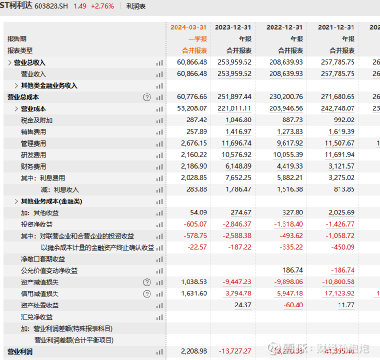Open chart icon for 投资净收益 row

tap(160, 225)
